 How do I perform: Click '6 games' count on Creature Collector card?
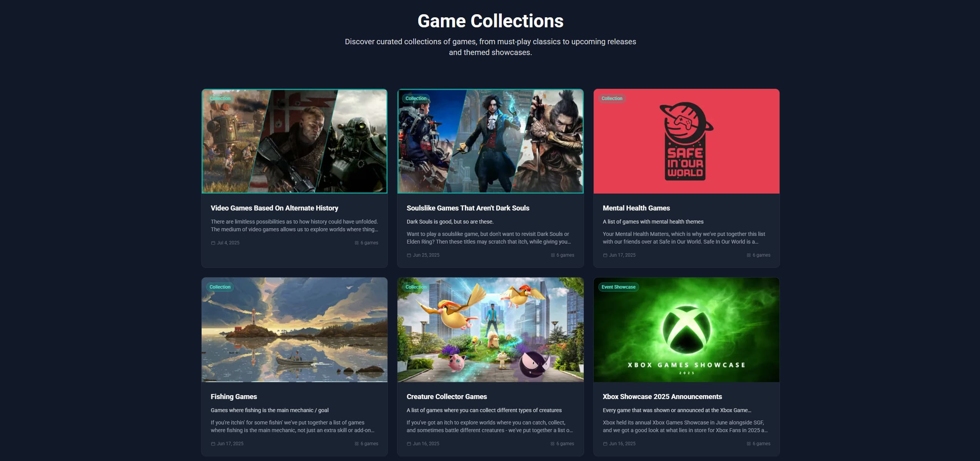tap(565, 444)
